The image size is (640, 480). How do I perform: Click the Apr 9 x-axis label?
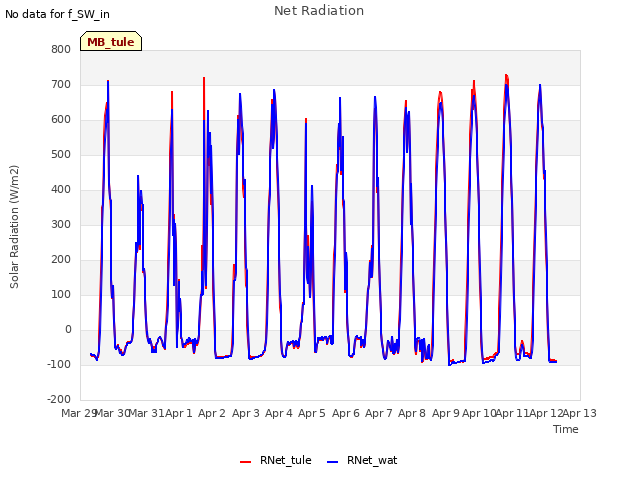pyautogui.click(x=446, y=413)
